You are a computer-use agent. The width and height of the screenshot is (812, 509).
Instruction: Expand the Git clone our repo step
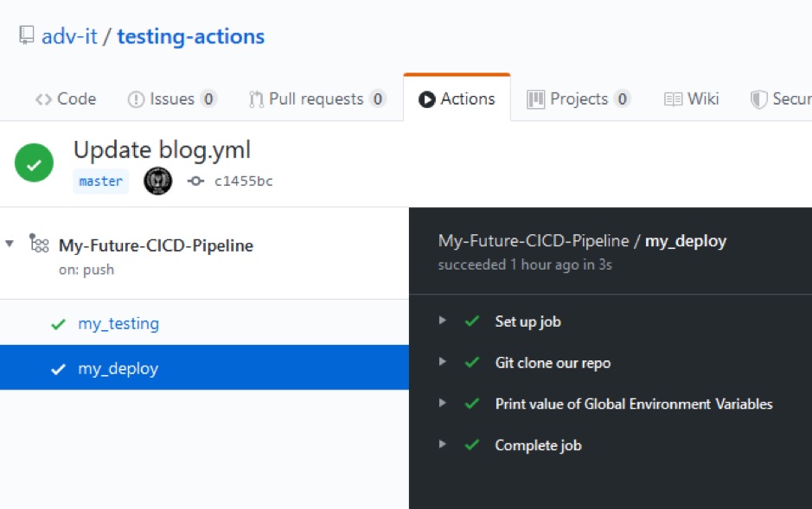coord(442,362)
